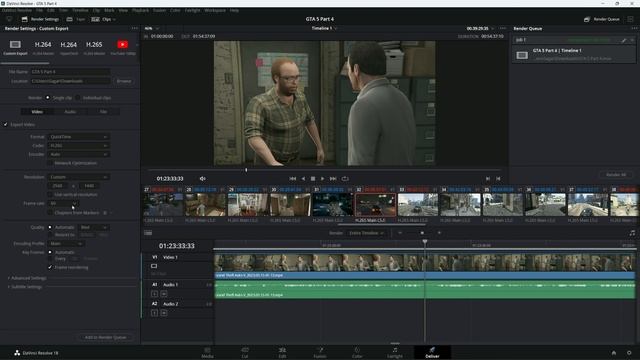Open the Home project manager icon
This screenshot has height=360, width=640.
click(x=613, y=353)
